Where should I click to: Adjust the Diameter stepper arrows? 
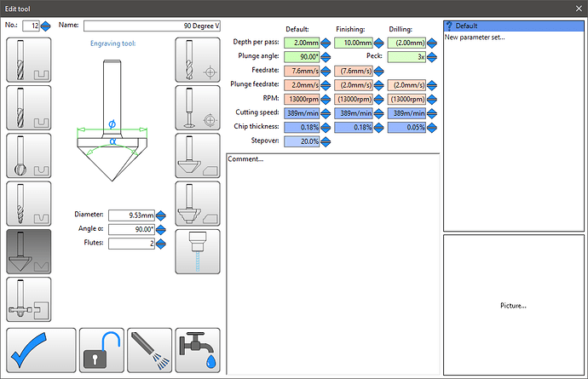tap(161, 215)
